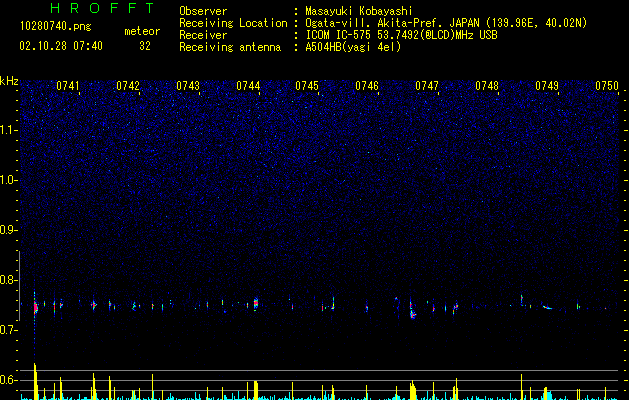
Task: Click the 1.0 kHz axis label
Action: [8, 180]
